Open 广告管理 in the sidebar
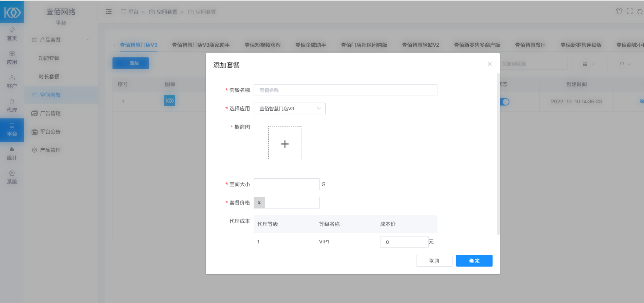The height and width of the screenshot is (303, 644). 50,113
